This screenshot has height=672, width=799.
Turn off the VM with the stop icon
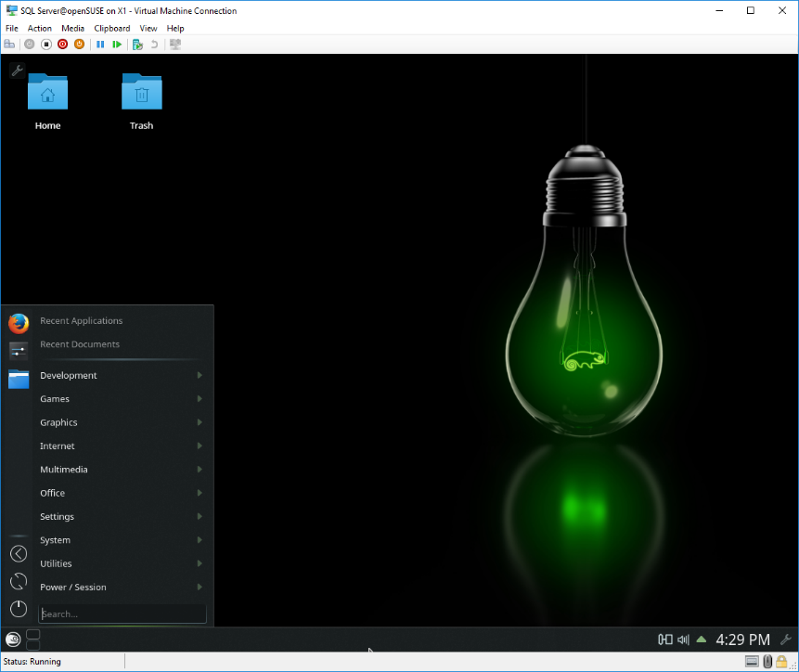[x=46, y=45]
